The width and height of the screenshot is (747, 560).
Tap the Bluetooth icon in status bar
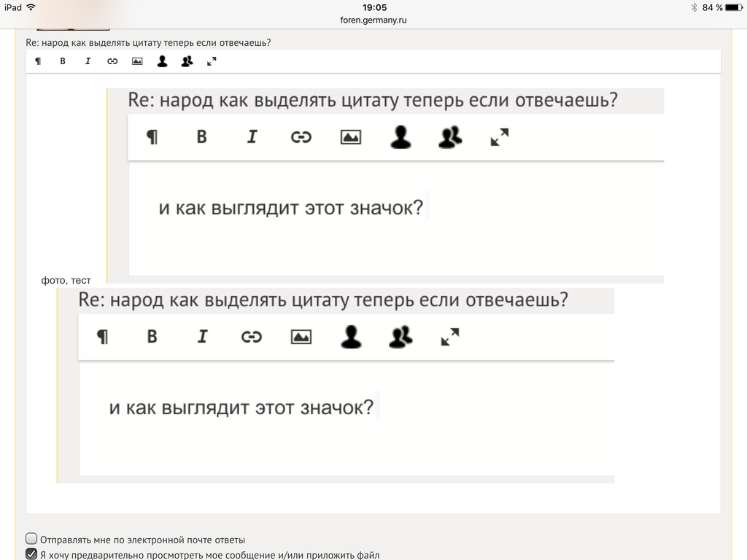pyautogui.click(x=694, y=7)
